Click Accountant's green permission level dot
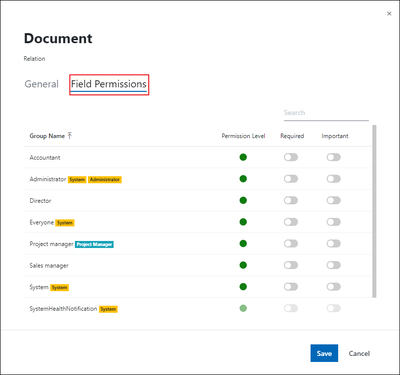Viewport: 400px width, 375px height. 243,157
